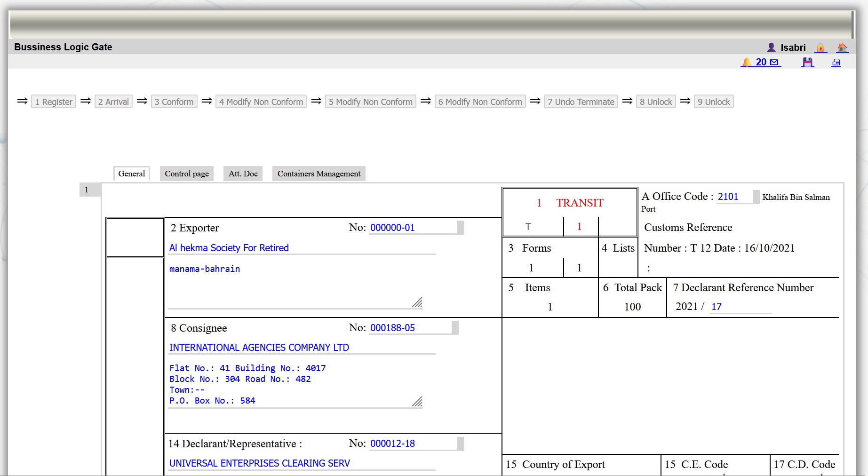Open the Containers Management tab
868x476 pixels.
click(319, 174)
